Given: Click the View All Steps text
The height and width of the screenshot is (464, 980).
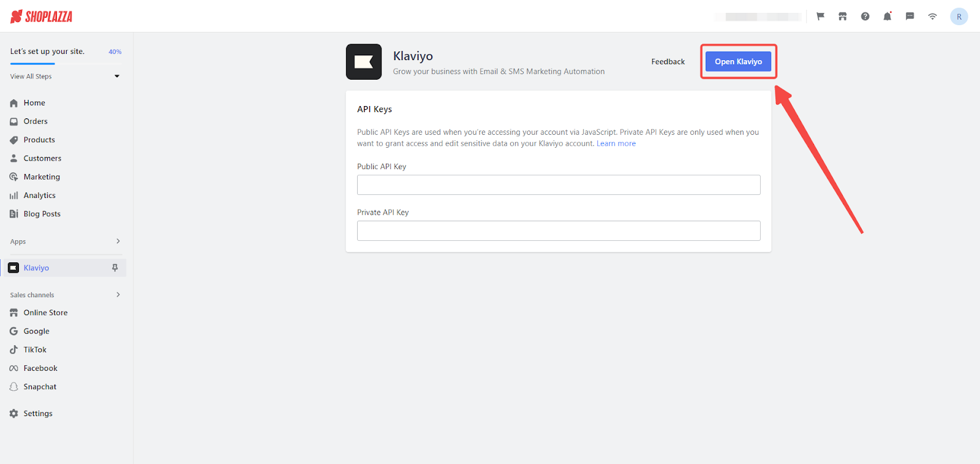Looking at the screenshot, I should coord(31,77).
